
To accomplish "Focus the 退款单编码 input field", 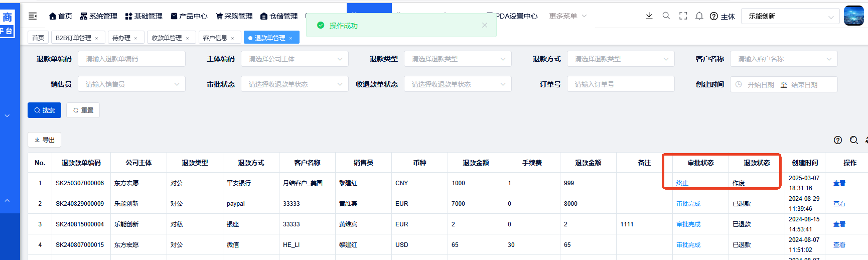I will [131, 59].
